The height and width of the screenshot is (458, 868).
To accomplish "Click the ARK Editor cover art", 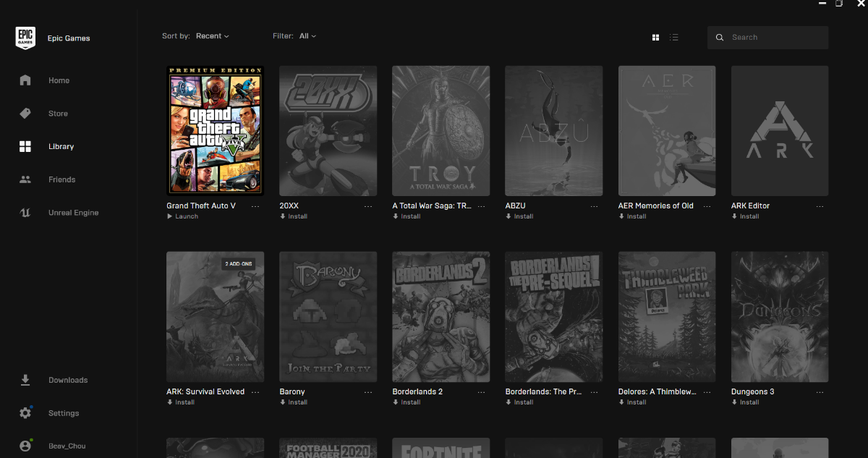I will click(x=780, y=131).
